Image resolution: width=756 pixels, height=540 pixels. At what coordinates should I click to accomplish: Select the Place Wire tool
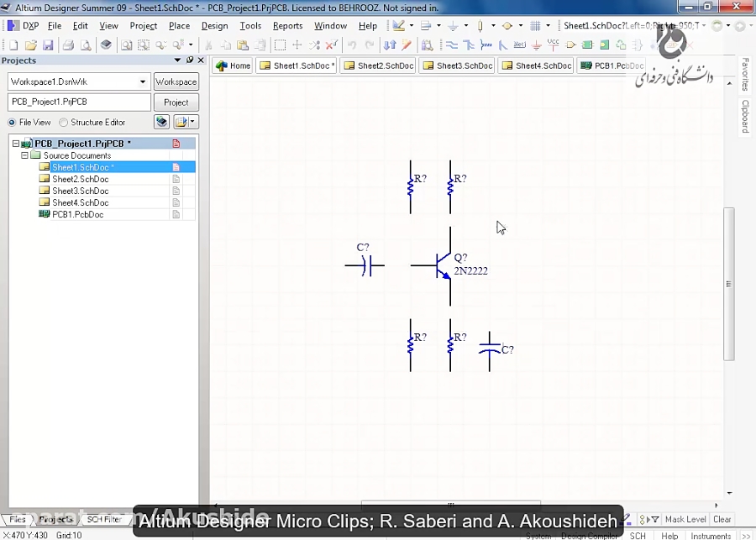click(x=452, y=43)
